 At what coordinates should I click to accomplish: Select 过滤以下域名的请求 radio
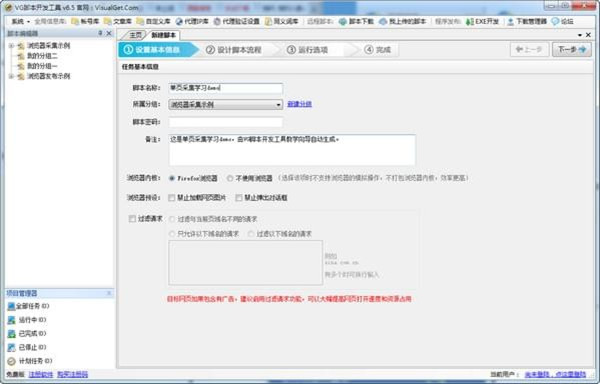251,234
